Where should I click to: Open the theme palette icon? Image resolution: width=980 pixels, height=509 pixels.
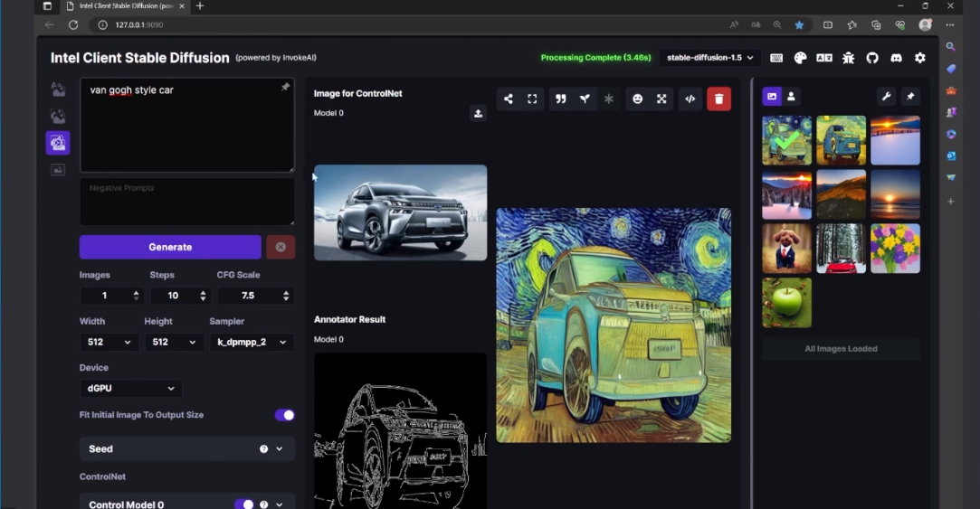click(x=800, y=58)
